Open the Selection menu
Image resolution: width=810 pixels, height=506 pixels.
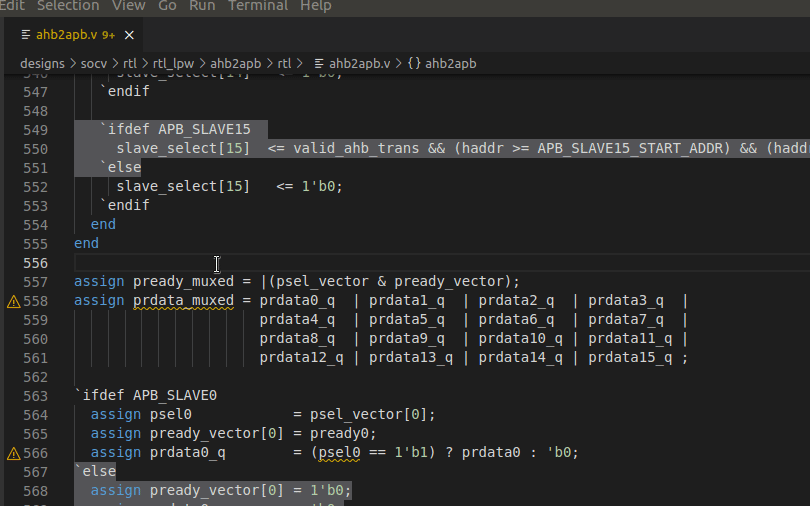[68, 6]
